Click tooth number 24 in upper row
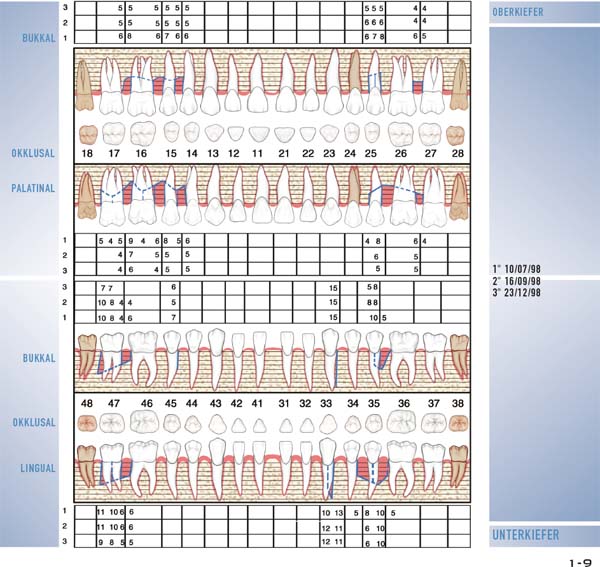The height and width of the screenshot is (567, 600). (351, 155)
